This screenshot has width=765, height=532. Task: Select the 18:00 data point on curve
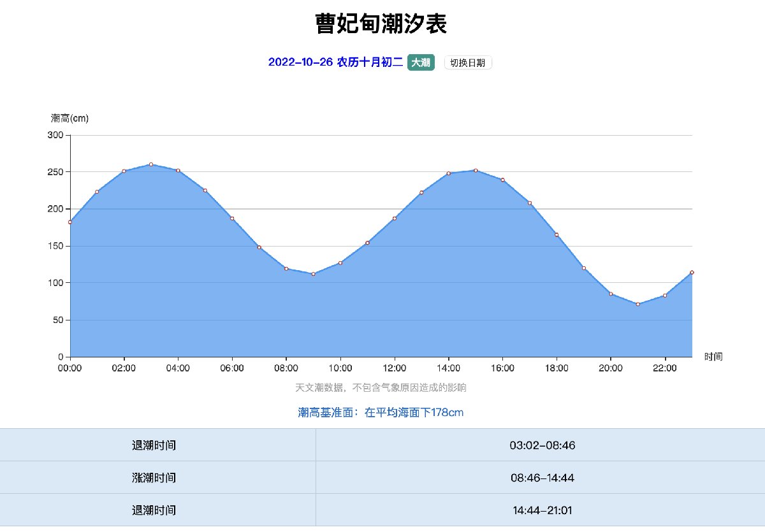pyautogui.click(x=557, y=234)
